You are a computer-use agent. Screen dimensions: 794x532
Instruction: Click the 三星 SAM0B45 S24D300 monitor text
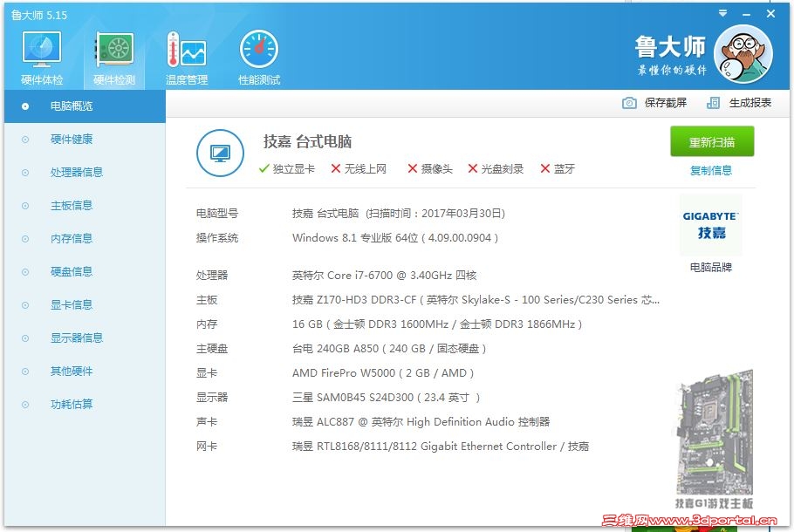pyautogui.click(x=386, y=398)
